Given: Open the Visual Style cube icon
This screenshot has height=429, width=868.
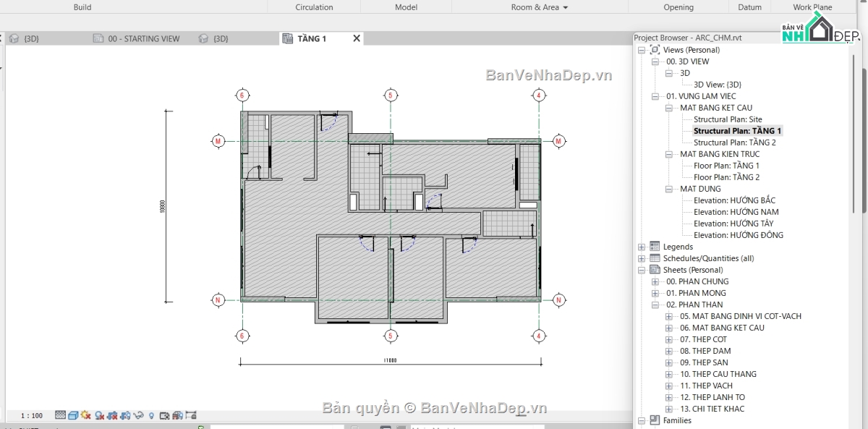Looking at the screenshot, I should (73, 415).
